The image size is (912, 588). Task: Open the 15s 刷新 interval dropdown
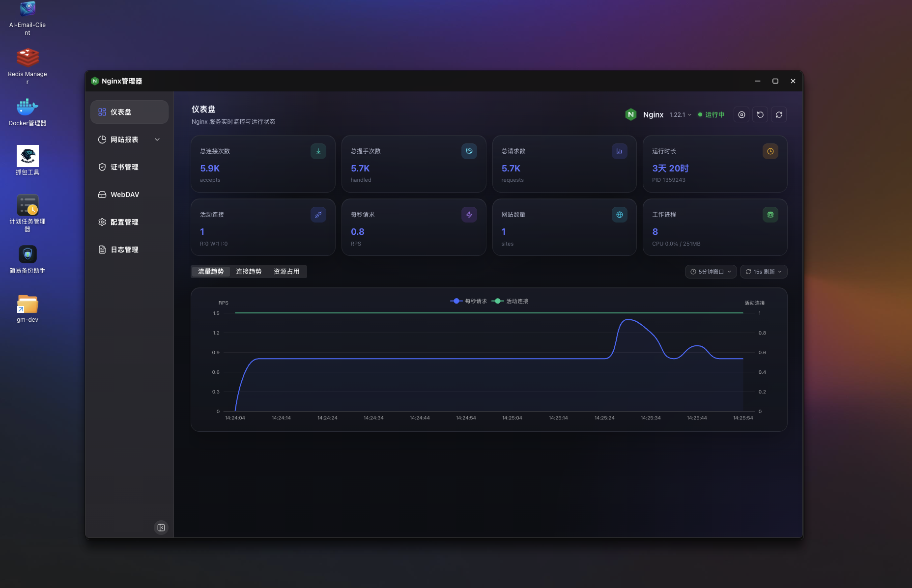pos(764,272)
